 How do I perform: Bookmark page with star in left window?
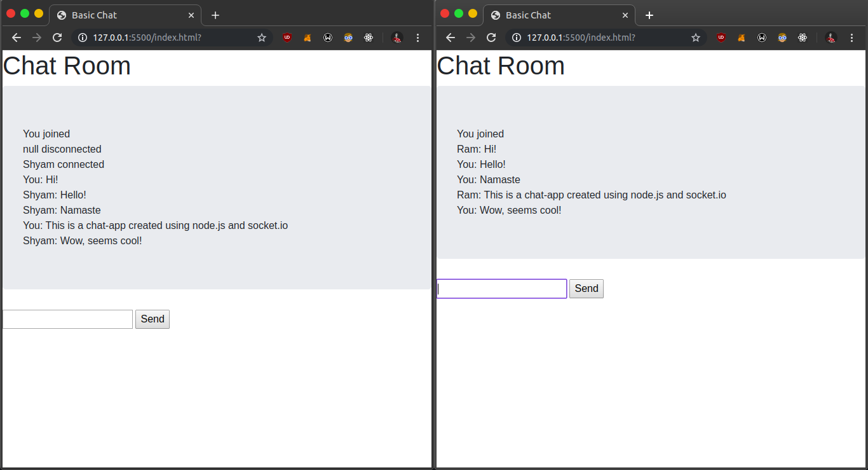coord(262,38)
